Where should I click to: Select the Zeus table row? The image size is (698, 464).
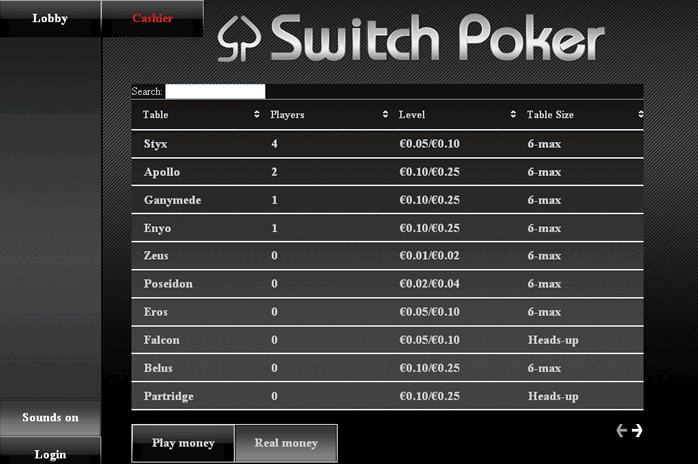(x=387, y=256)
